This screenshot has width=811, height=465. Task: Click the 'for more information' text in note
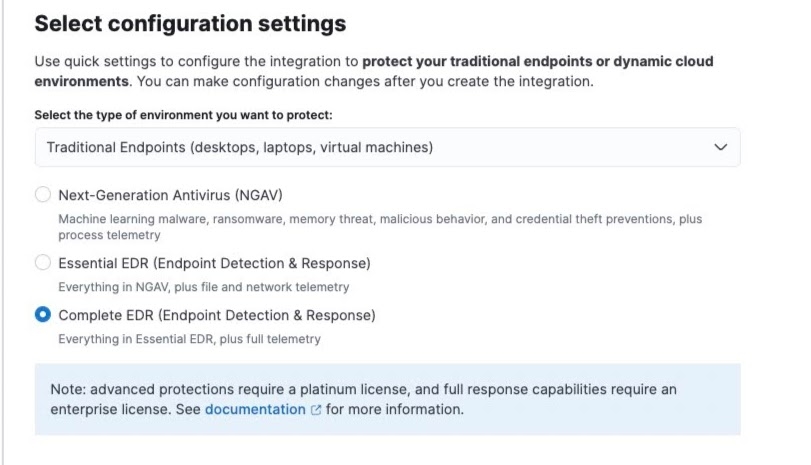[x=395, y=409]
